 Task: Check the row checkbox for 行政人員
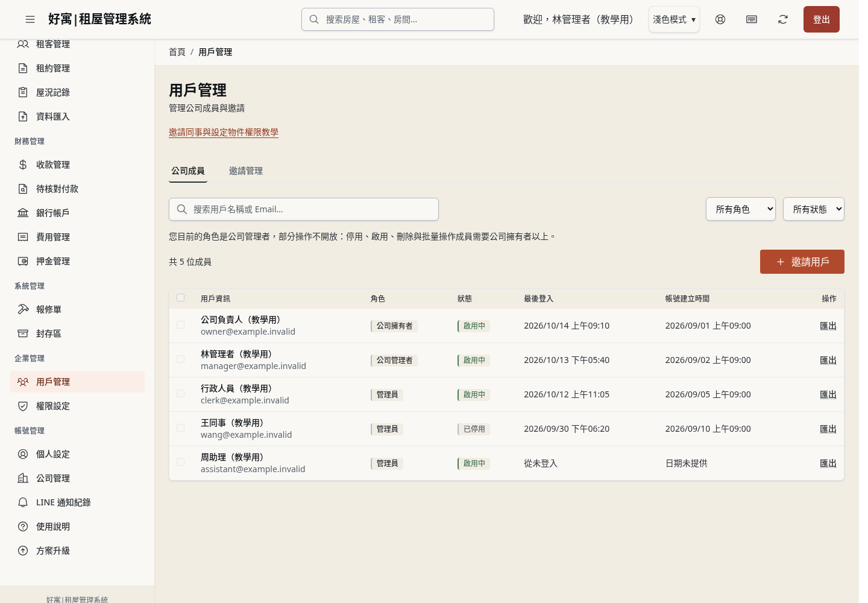pos(180,394)
